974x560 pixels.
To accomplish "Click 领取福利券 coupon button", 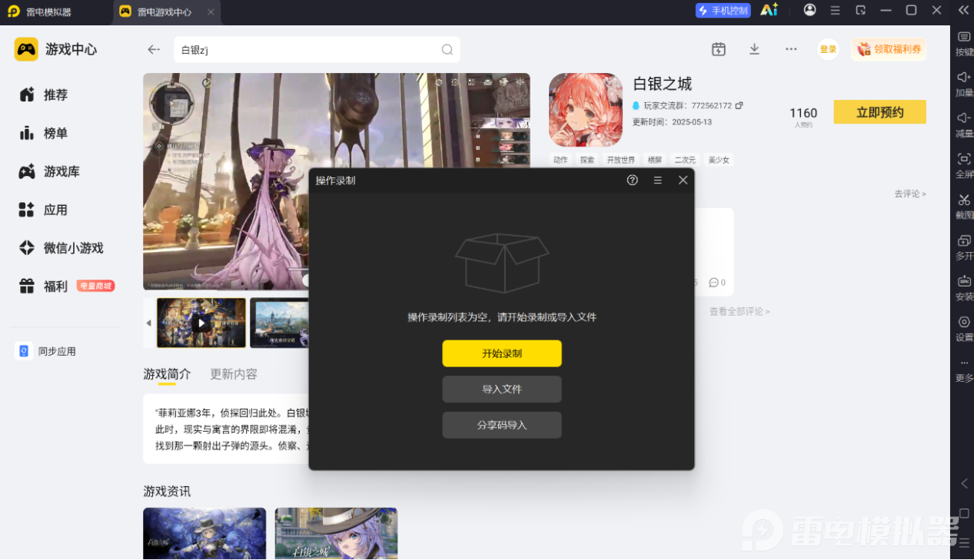I will pos(888,49).
